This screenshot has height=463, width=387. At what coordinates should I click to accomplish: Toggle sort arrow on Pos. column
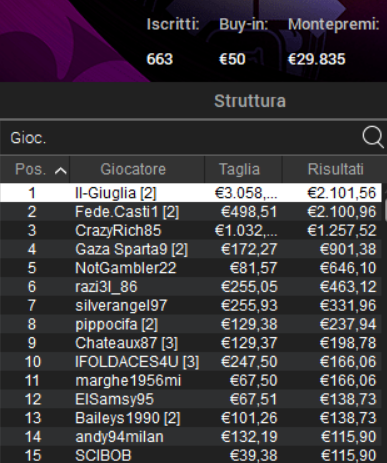click(60, 171)
